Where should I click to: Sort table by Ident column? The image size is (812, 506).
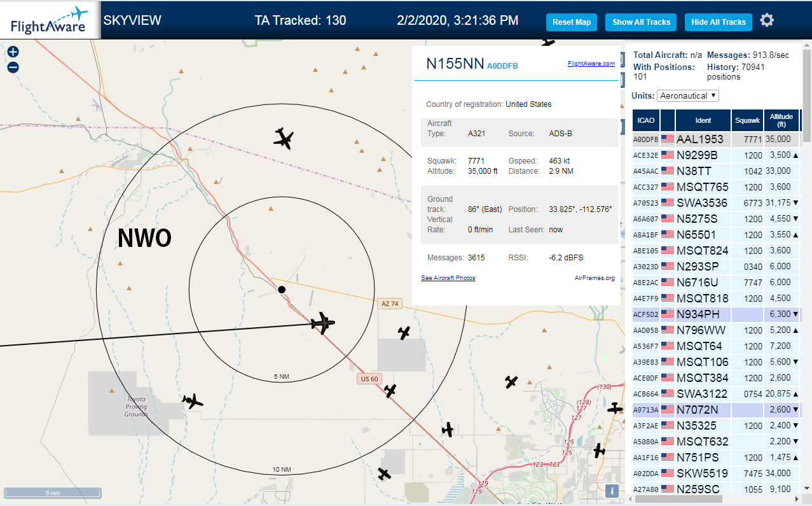coord(703,120)
